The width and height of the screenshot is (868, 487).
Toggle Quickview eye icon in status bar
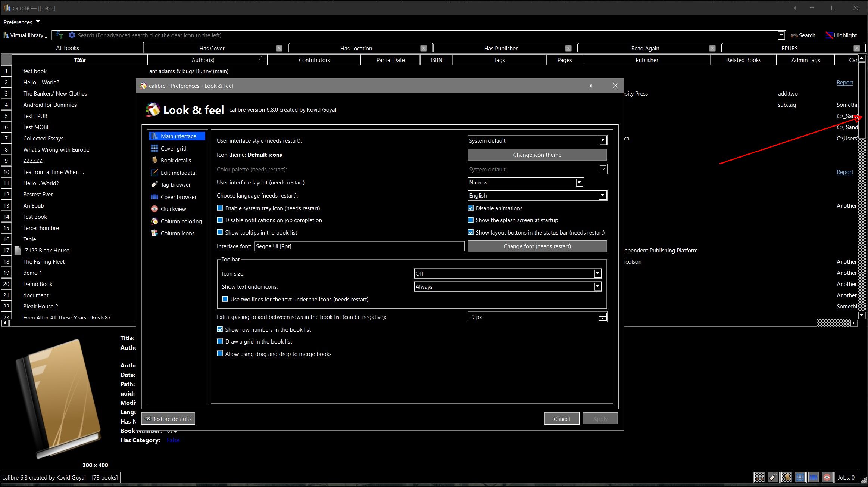[827, 477]
